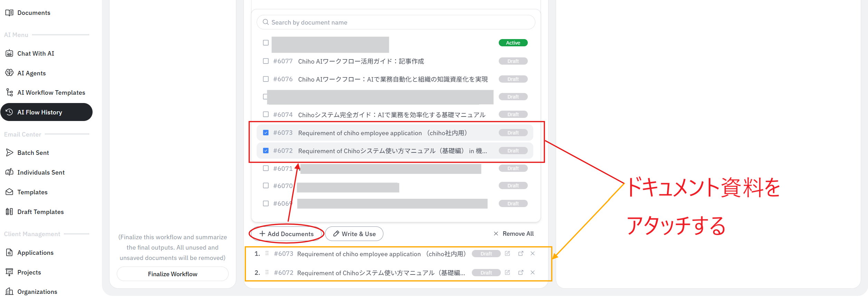868x298 pixels.
Task: Open attached document #6072 in external window
Action: click(521, 273)
